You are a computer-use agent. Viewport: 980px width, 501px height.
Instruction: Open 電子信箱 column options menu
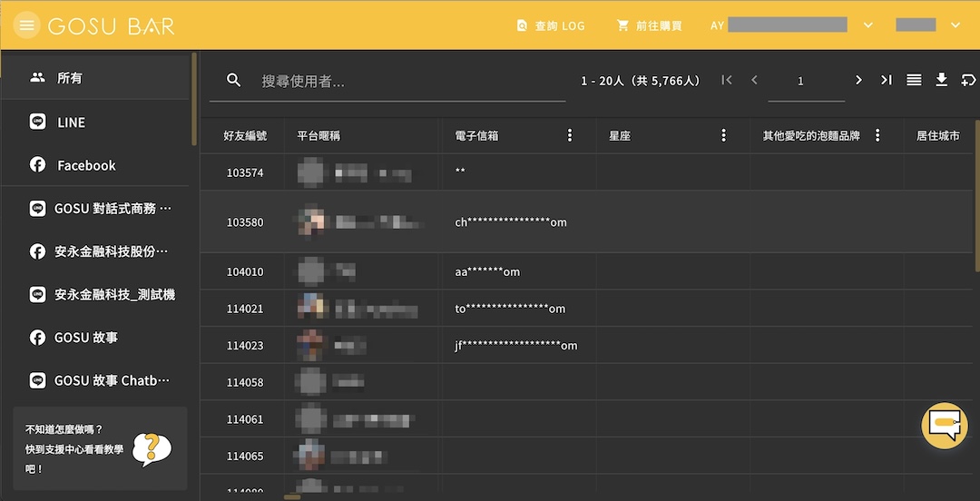569,135
